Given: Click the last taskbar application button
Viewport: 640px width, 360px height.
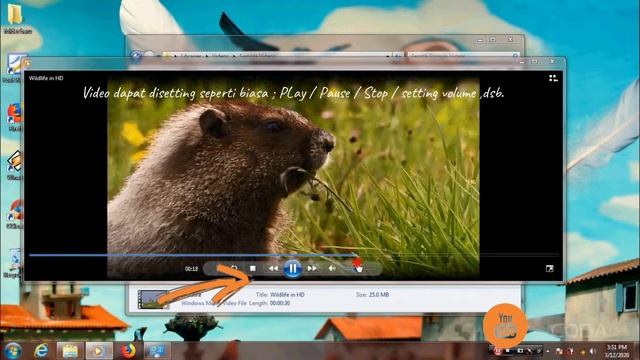Looking at the screenshot, I should (157, 351).
